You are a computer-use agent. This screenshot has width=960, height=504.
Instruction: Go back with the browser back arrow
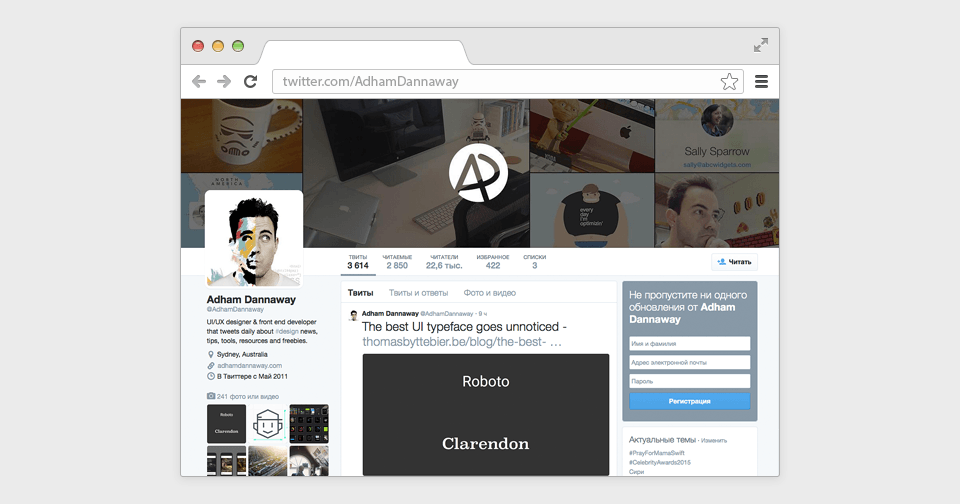coord(198,81)
